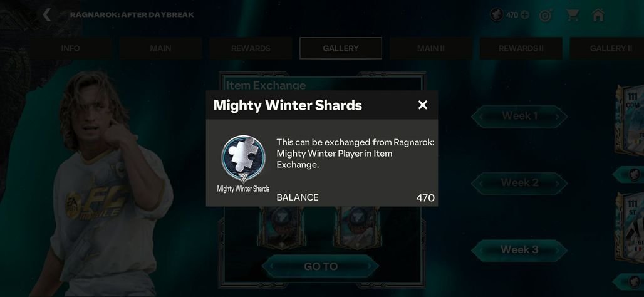Open the 111 CDM player card
644x297 pixels.
pyautogui.click(x=629, y=120)
